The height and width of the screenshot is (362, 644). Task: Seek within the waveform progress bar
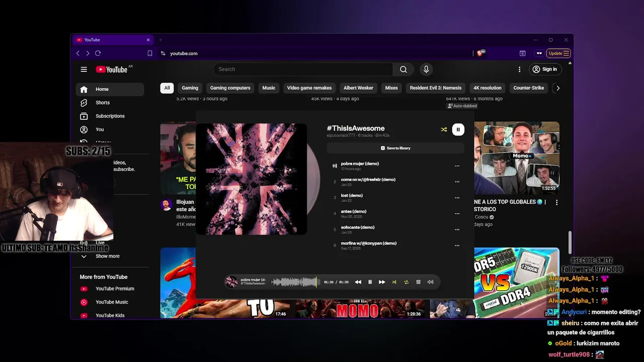tap(295, 282)
